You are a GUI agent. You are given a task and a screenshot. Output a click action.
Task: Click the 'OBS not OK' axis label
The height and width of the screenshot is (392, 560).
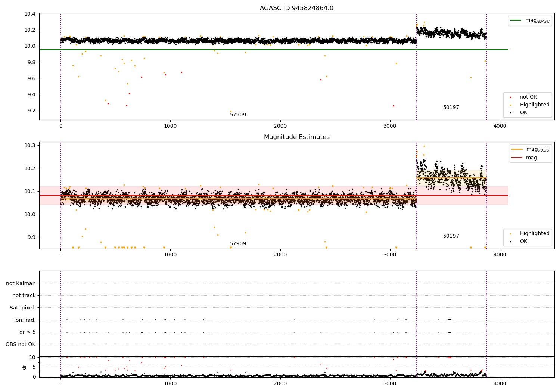pos(21,344)
